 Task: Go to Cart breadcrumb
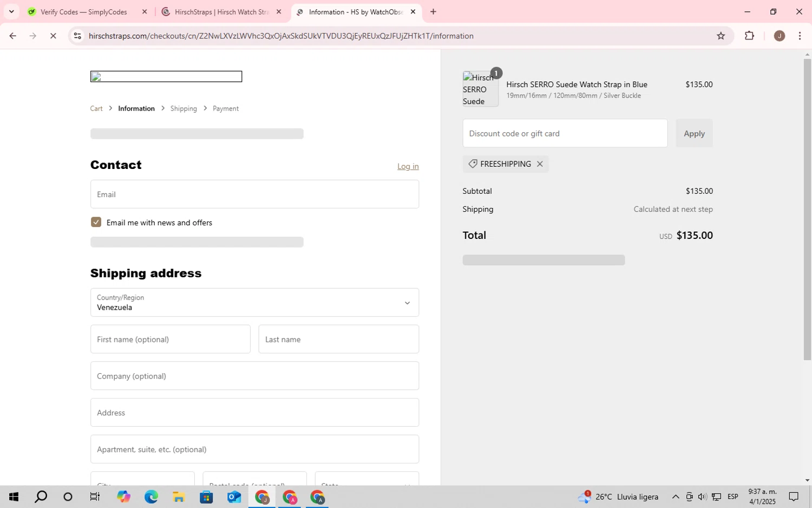[96, 108]
